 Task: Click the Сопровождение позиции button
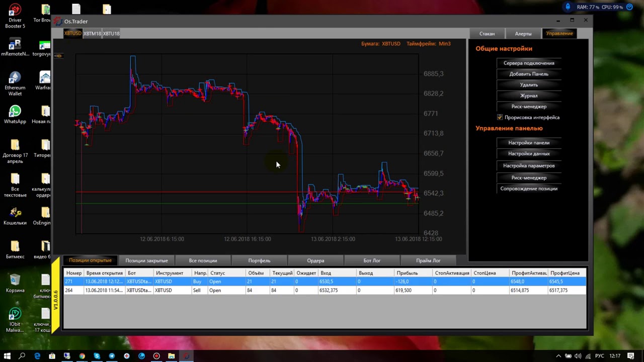(x=529, y=189)
